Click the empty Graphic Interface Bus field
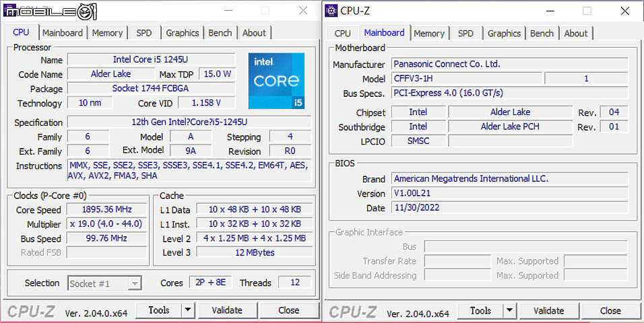Viewport: 644px width, 323px height. [525, 247]
